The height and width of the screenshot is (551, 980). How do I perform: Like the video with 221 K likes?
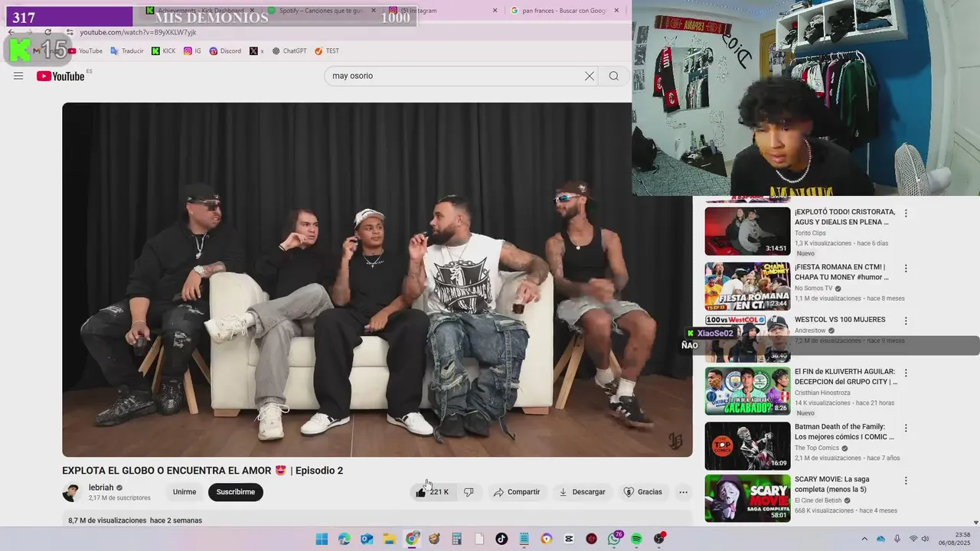pyautogui.click(x=433, y=492)
